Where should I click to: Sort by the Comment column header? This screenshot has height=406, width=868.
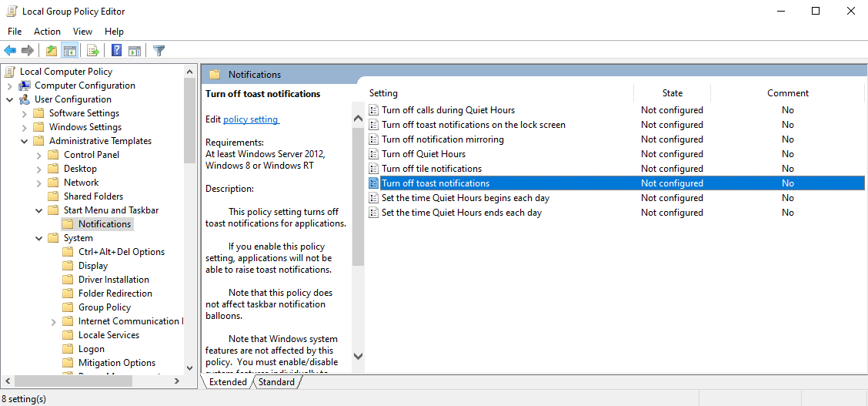pyautogui.click(x=788, y=93)
